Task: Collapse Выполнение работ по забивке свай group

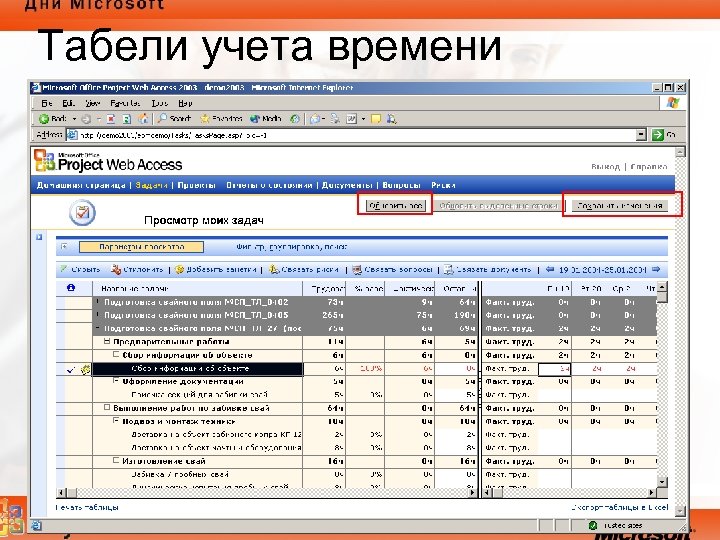Action: point(107,408)
